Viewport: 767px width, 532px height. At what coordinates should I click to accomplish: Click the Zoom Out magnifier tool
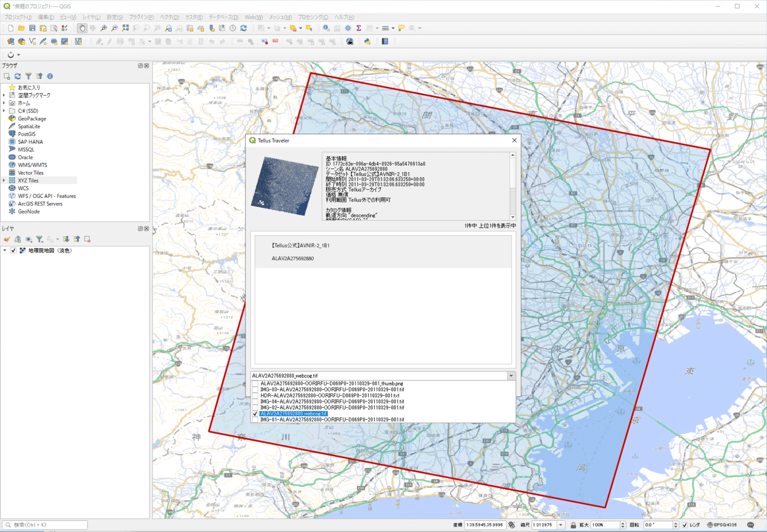point(114,28)
